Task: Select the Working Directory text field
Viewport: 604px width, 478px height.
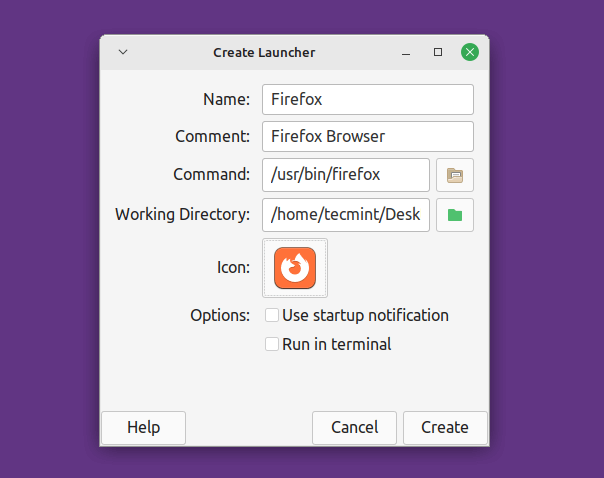Action: (346, 215)
